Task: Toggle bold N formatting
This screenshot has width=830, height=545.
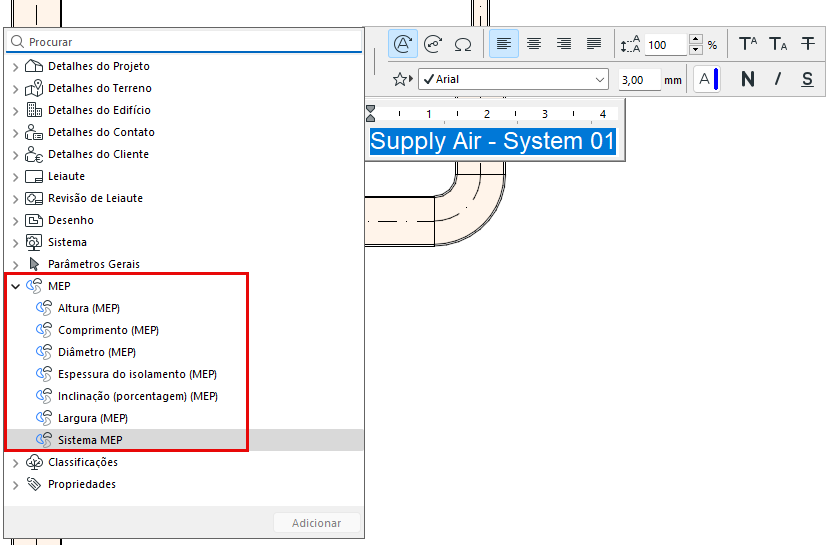Action: [x=747, y=79]
